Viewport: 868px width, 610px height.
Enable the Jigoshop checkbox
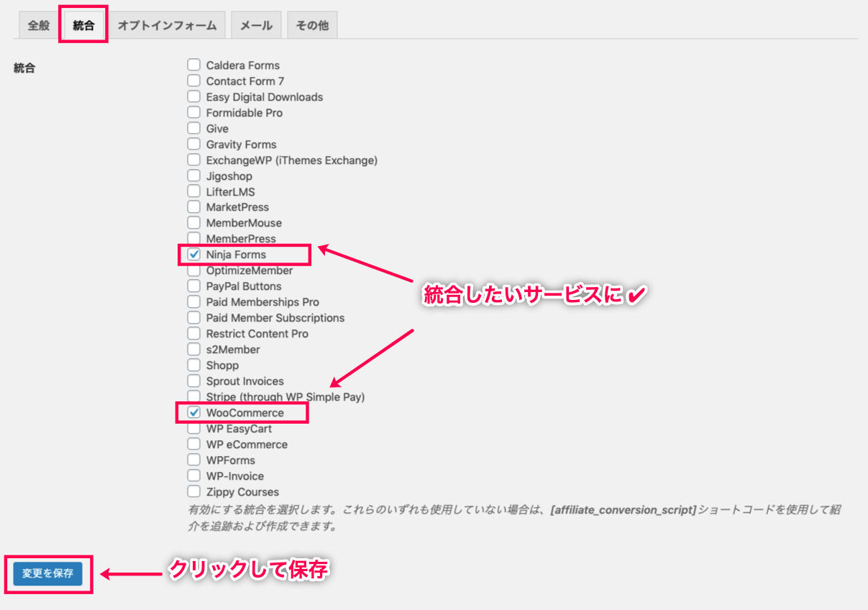pos(193,176)
